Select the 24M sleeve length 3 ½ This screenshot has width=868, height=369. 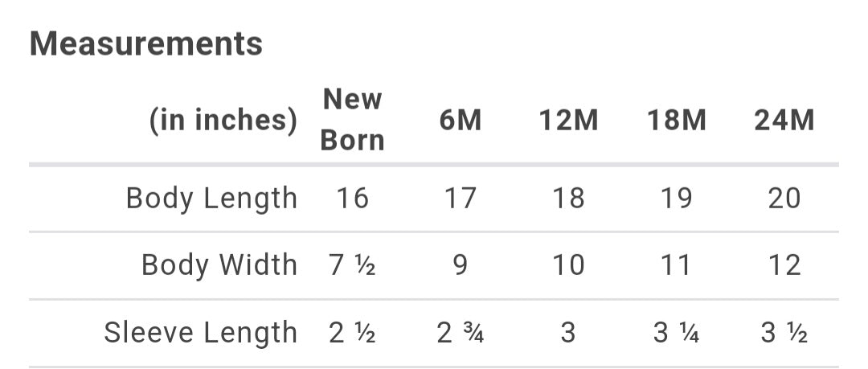784,332
